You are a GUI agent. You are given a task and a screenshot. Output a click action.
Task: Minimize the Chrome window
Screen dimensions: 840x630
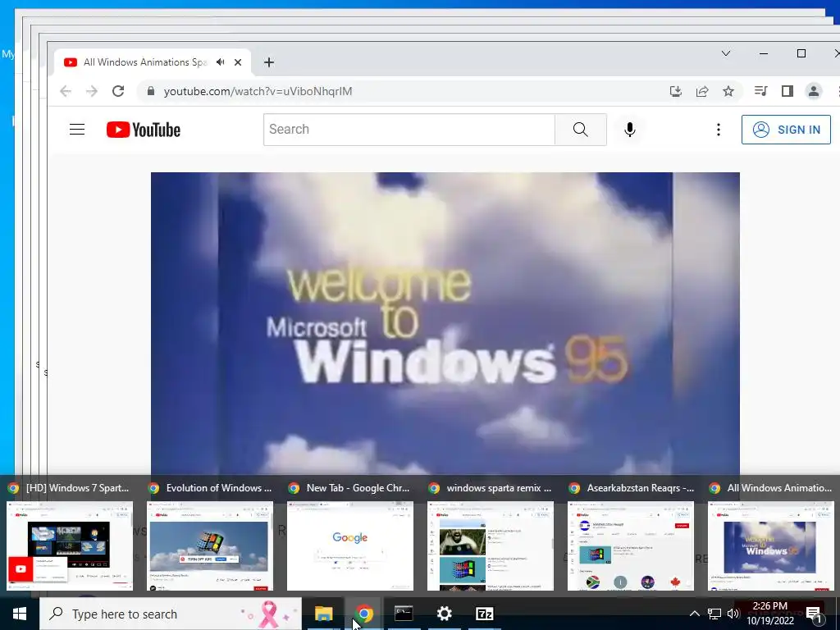point(764,53)
